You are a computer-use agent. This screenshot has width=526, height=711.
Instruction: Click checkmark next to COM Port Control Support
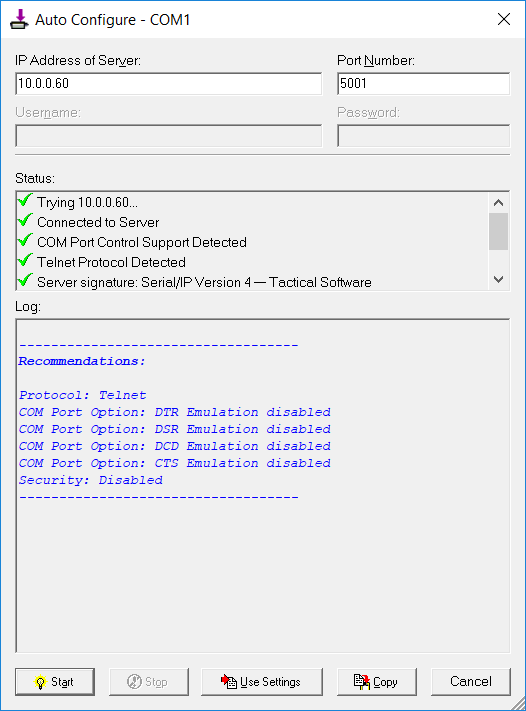25,240
